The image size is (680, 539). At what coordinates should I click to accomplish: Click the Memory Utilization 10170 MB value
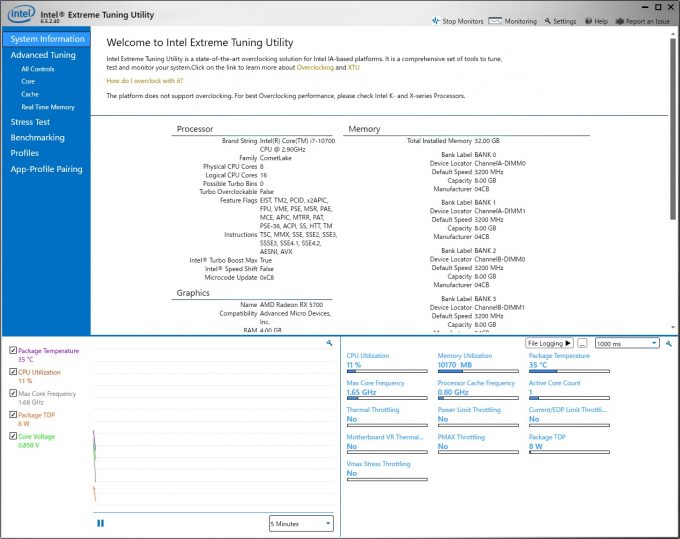coord(454,365)
